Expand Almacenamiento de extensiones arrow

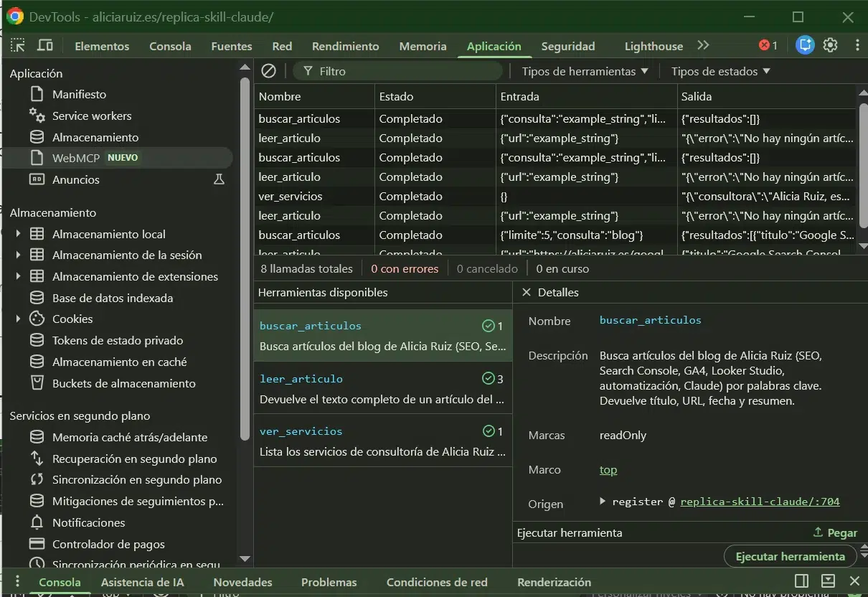(x=18, y=276)
